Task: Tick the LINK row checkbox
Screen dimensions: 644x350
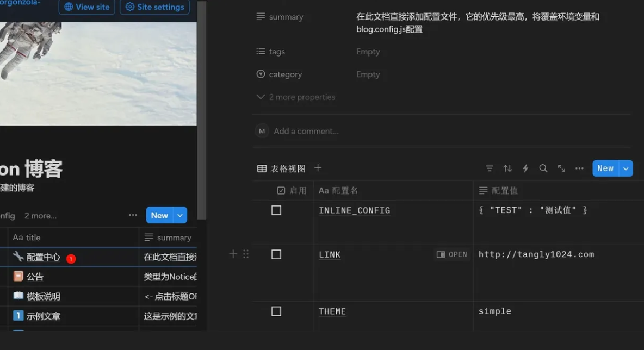Action: tap(276, 254)
